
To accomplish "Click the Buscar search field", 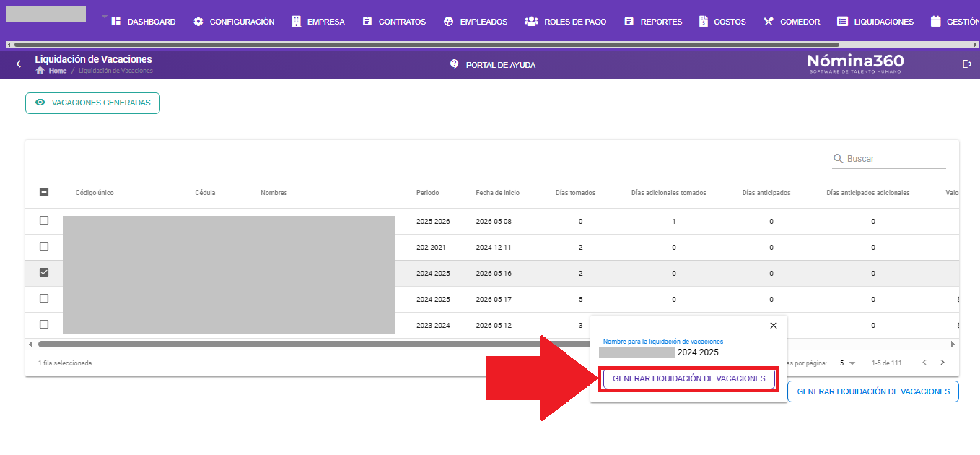I will (889, 158).
